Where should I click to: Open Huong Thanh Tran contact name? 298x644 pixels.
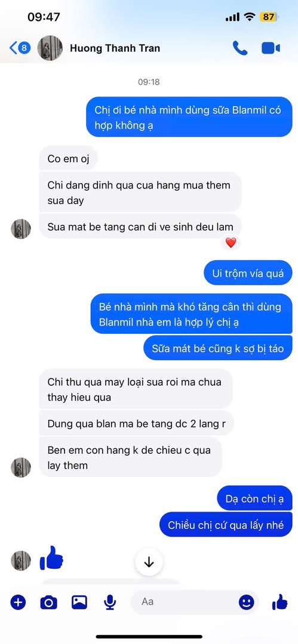[115, 48]
